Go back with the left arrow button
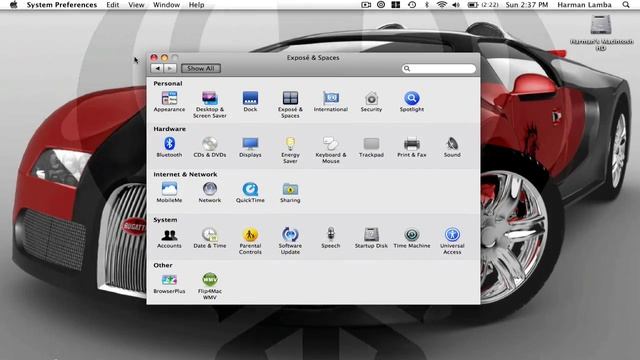Screen dimensions: 640x360 pos(157,69)
